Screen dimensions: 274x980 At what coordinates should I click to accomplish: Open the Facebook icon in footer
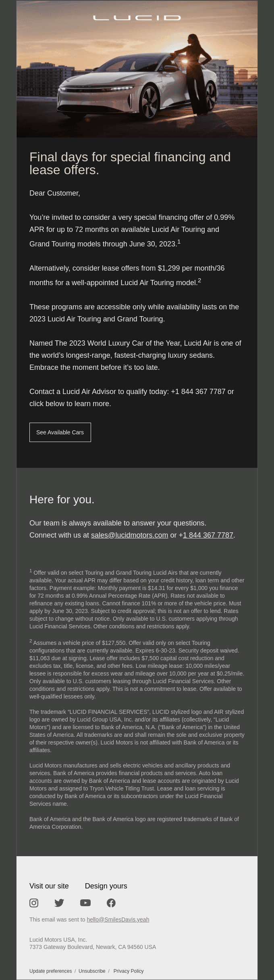click(111, 903)
